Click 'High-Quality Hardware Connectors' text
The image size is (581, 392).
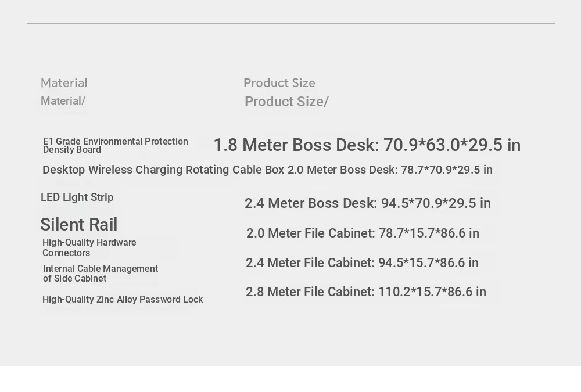(x=89, y=247)
